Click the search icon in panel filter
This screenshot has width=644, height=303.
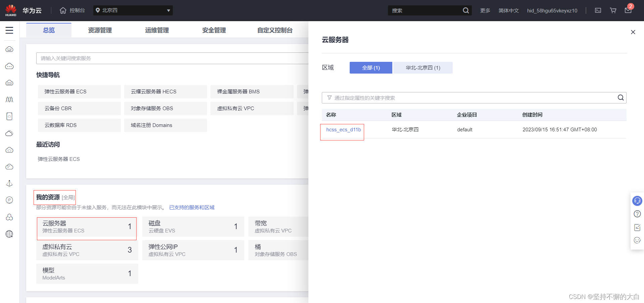point(621,97)
